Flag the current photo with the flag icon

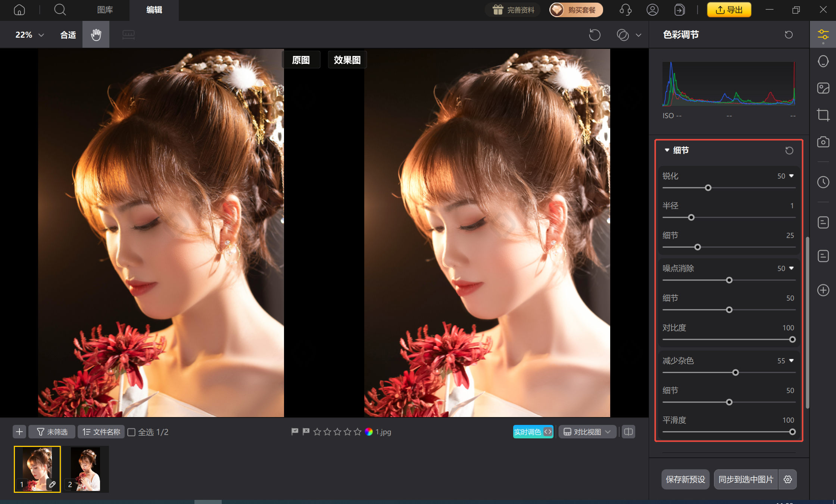tap(294, 431)
